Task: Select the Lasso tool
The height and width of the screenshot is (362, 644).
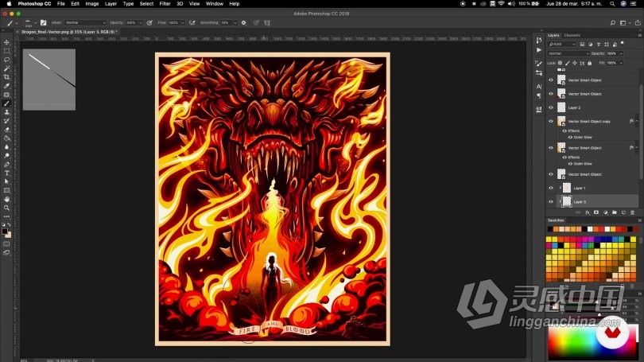Action: [6, 60]
